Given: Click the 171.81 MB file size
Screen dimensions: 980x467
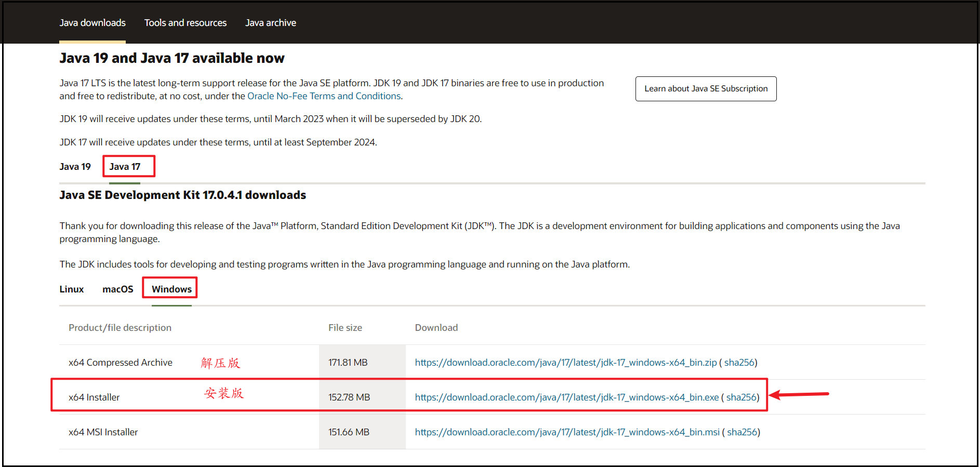Looking at the screenshot, I should tap(348, 363).
